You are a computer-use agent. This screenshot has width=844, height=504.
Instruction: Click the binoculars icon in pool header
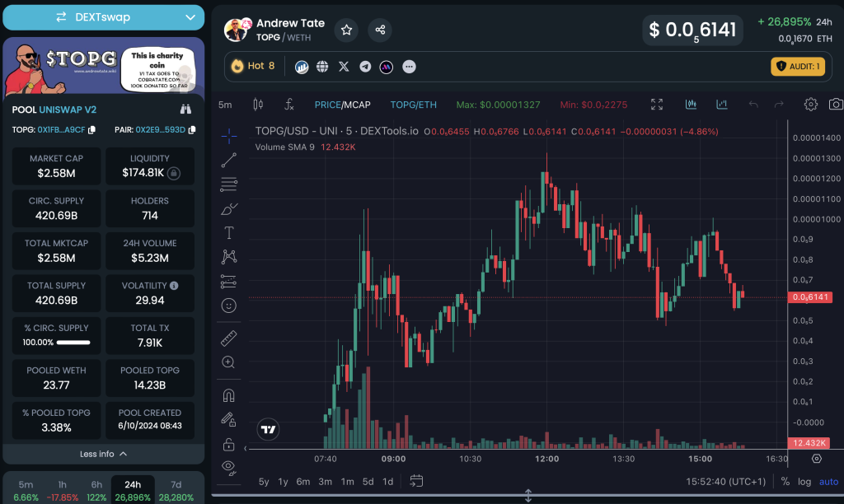point(185,110)
